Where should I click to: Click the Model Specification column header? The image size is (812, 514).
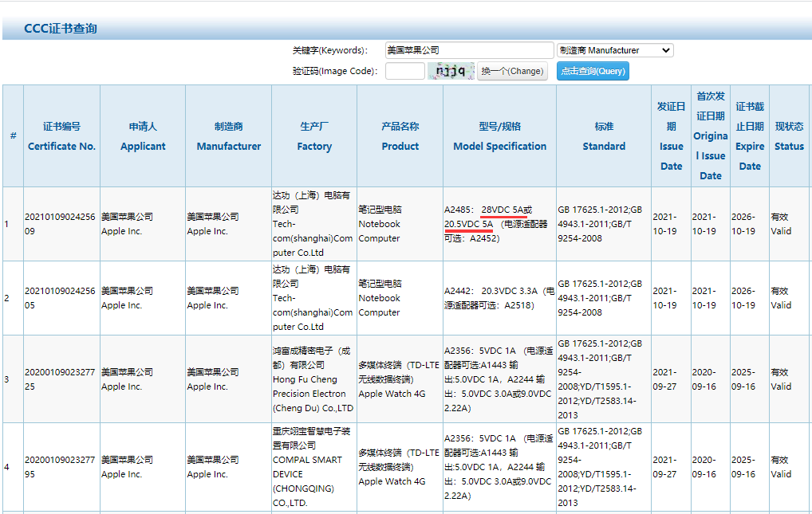pyautogui.click(x=500, y=136)
